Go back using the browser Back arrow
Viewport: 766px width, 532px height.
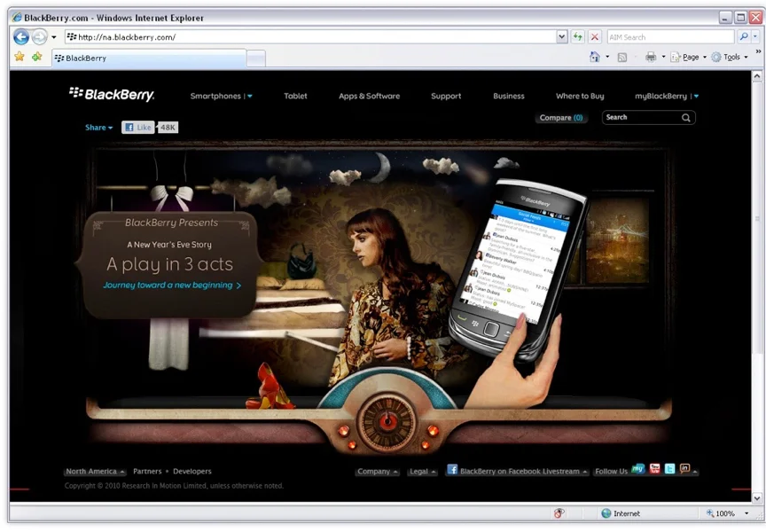point(21,37)
